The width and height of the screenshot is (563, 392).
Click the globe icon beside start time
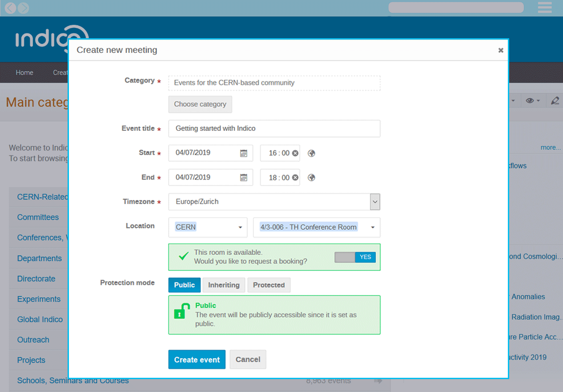[x=312, y=153]
